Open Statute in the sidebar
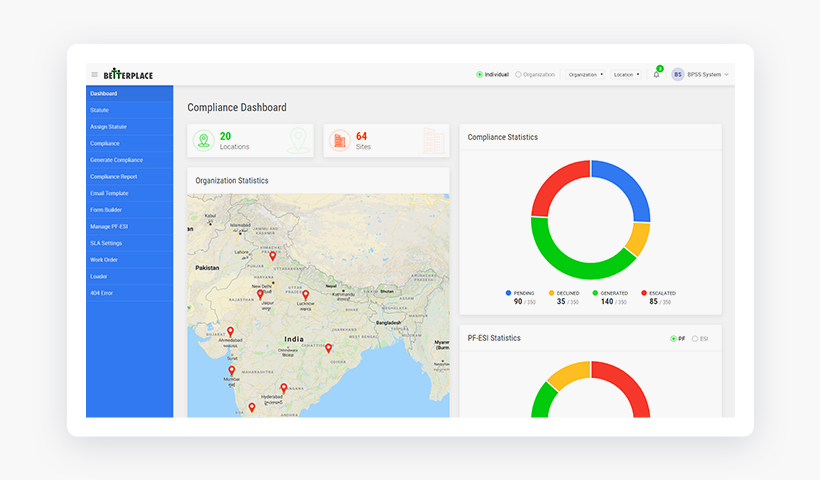 (x=130, y=110)
